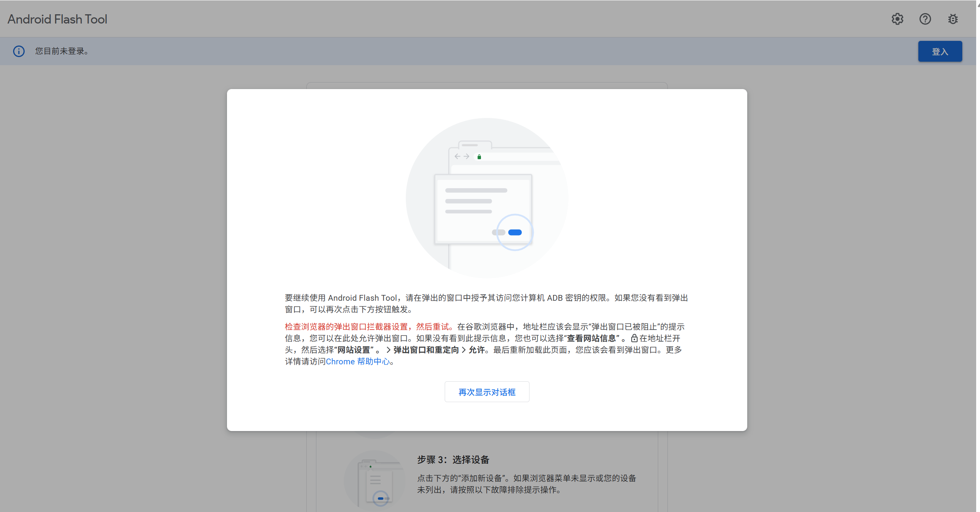Open the Chrome 帮助中心 link
980x512 pixels.
pyautogui.click(x=358, y=361)
